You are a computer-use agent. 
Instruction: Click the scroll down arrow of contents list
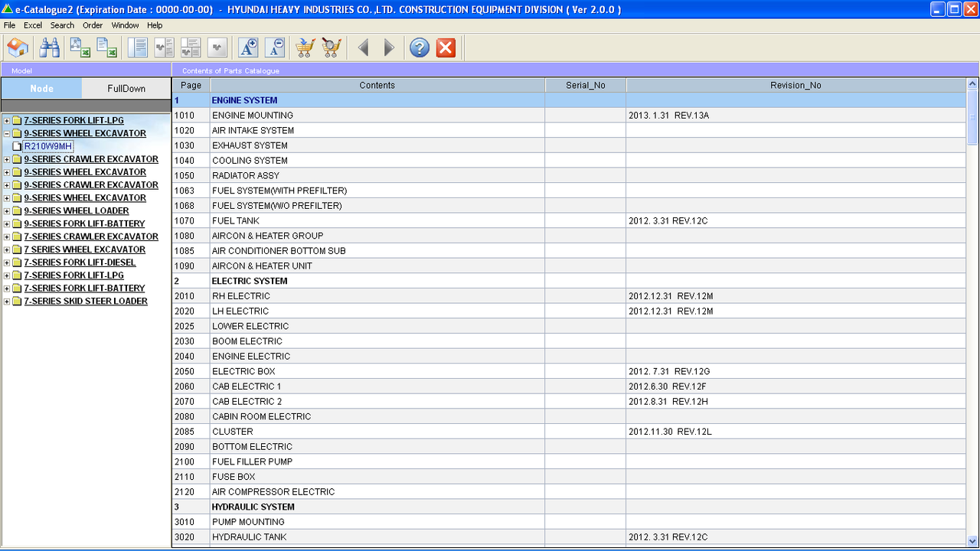click(x=973, y=540)
